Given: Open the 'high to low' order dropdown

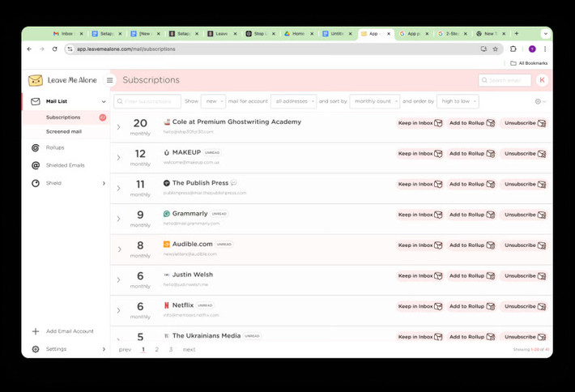Looking at the screenshot, I should 458,101.
